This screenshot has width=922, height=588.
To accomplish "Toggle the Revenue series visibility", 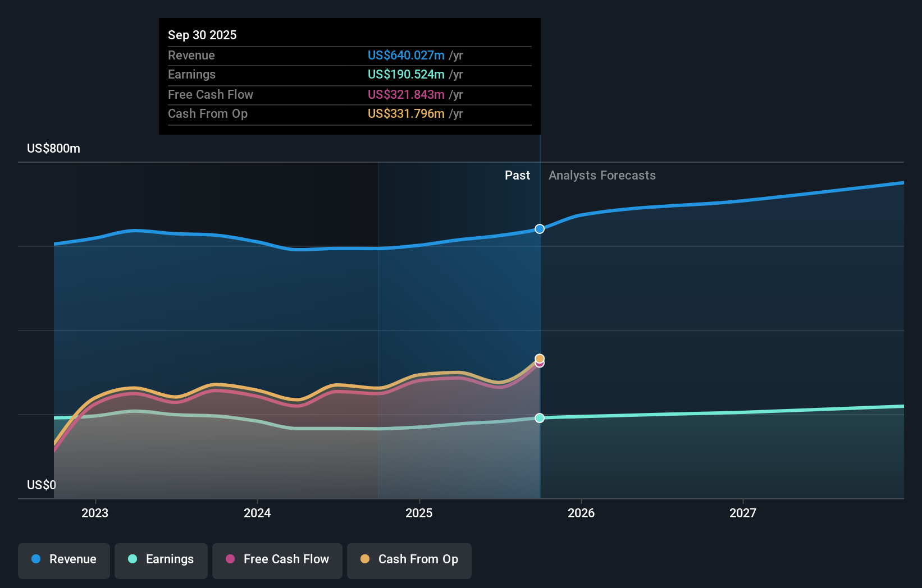I will 63,559.
